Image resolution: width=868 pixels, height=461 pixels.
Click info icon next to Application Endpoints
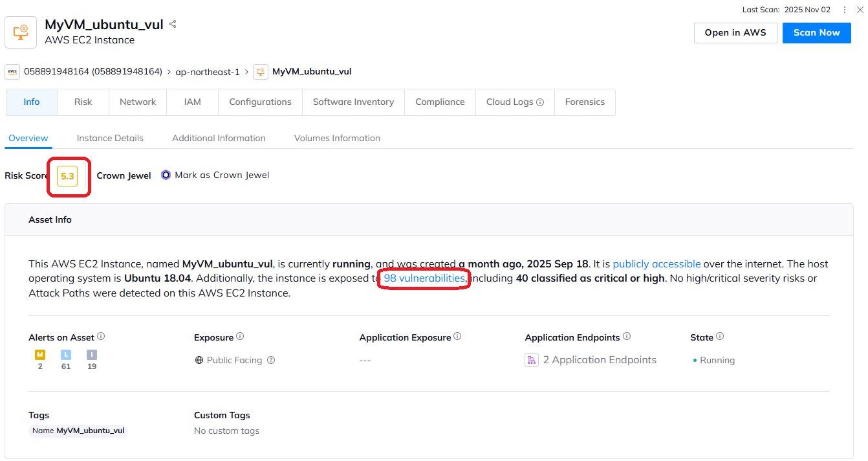627,337
